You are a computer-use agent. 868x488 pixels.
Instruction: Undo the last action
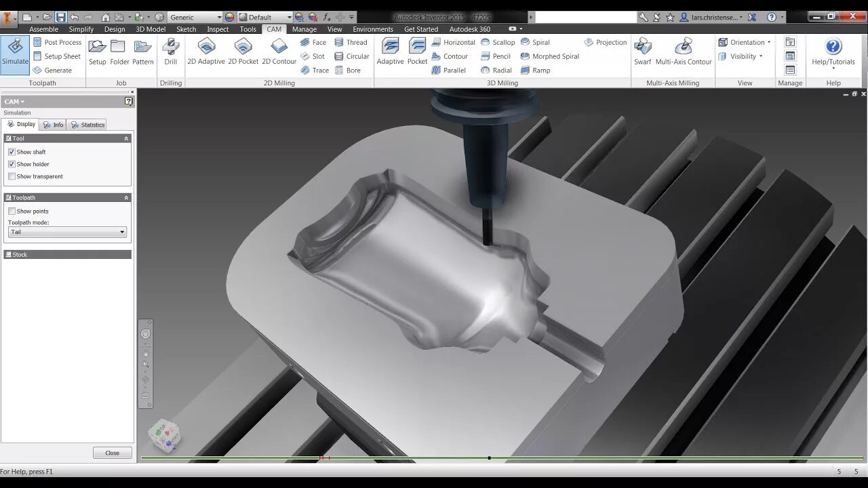[x=75, y=17]
